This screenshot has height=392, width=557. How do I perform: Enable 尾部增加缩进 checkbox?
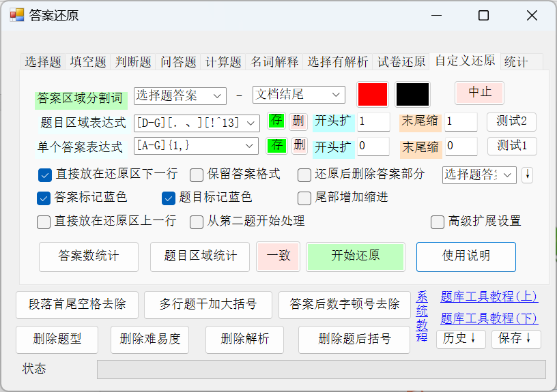[x=304, y=198]
